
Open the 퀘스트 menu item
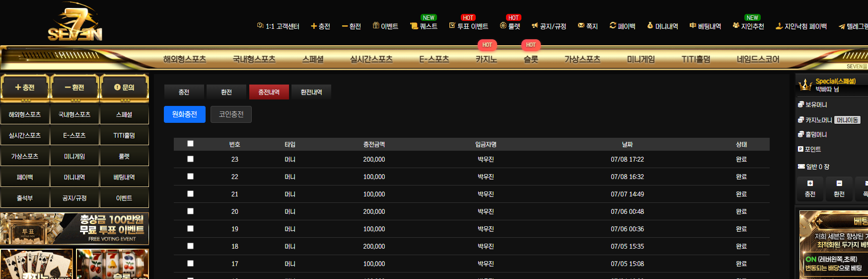(424, 26)
